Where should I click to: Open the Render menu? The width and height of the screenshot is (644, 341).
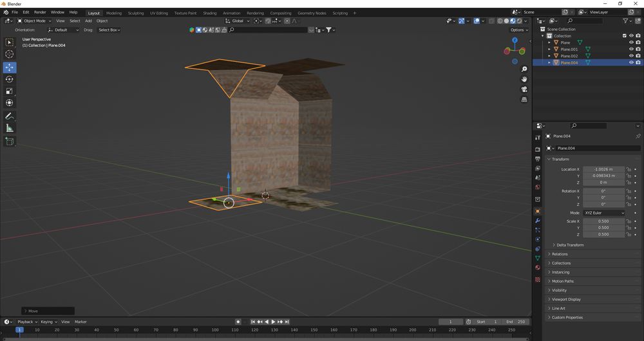click(40, 12)
